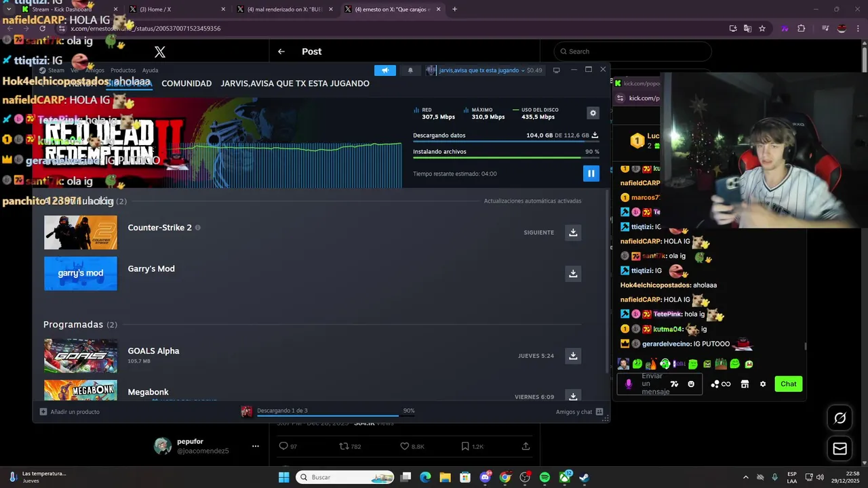Image resolution: width=868 pixels, height=488 pixels.
Task: Start Megabonk scheduled download
Action: click(573, 396)
